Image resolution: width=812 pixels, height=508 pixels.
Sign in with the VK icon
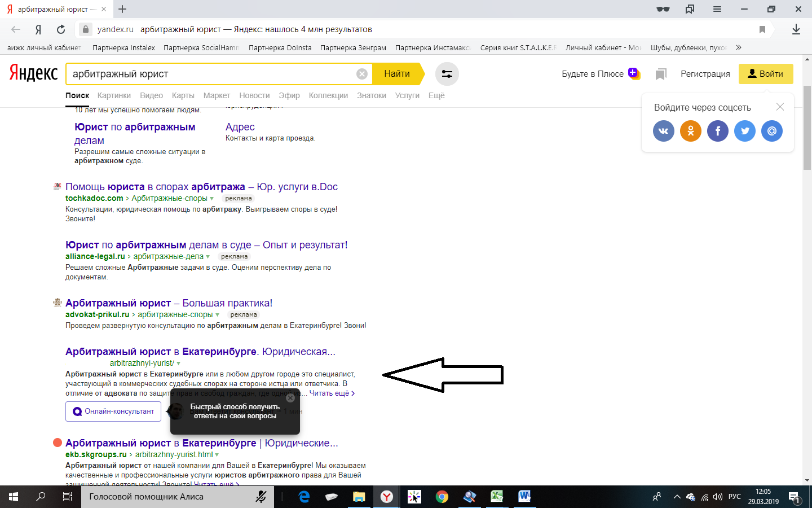click(664, 131)
